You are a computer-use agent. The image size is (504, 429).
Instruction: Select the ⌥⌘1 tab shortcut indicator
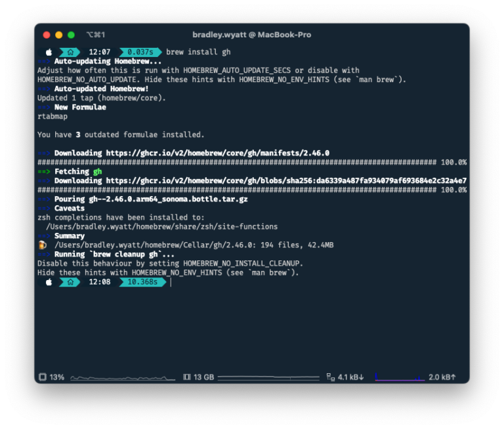(95, 35)
